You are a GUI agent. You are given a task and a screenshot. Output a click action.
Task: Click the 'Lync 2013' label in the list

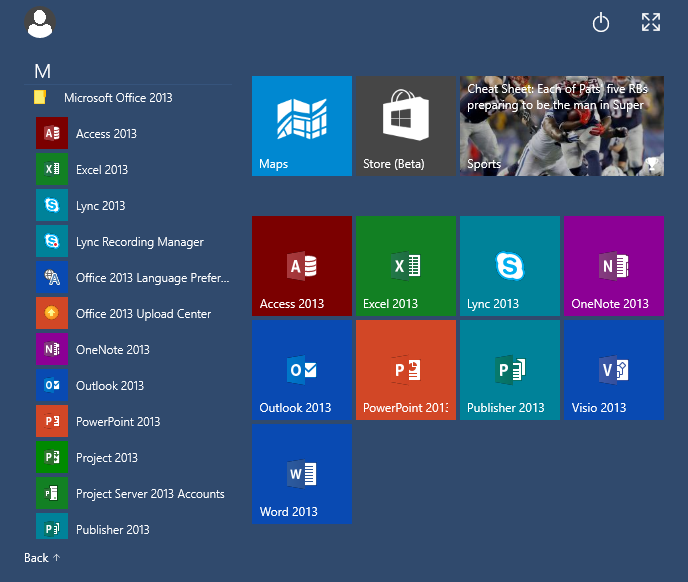[x=100, y=206]
